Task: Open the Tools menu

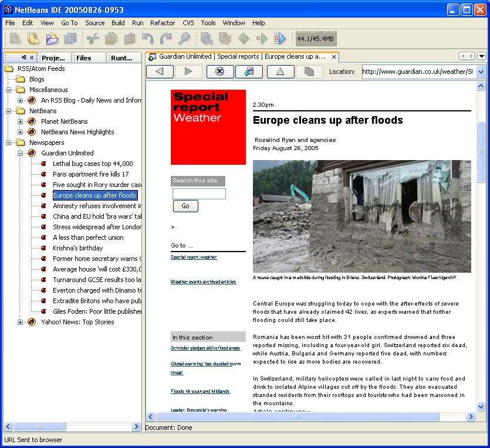Action: click(208, 23)
